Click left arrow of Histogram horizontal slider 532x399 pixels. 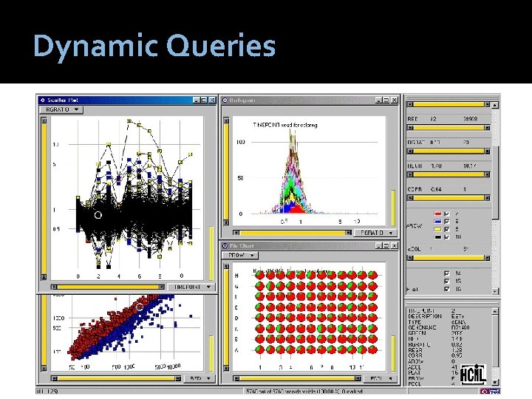236,233
